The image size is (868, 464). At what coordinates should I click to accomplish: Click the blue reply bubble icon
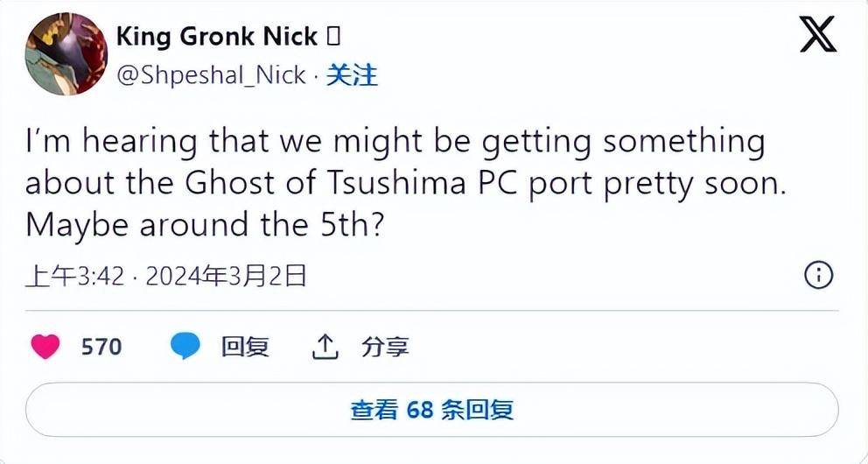point(185,347)
